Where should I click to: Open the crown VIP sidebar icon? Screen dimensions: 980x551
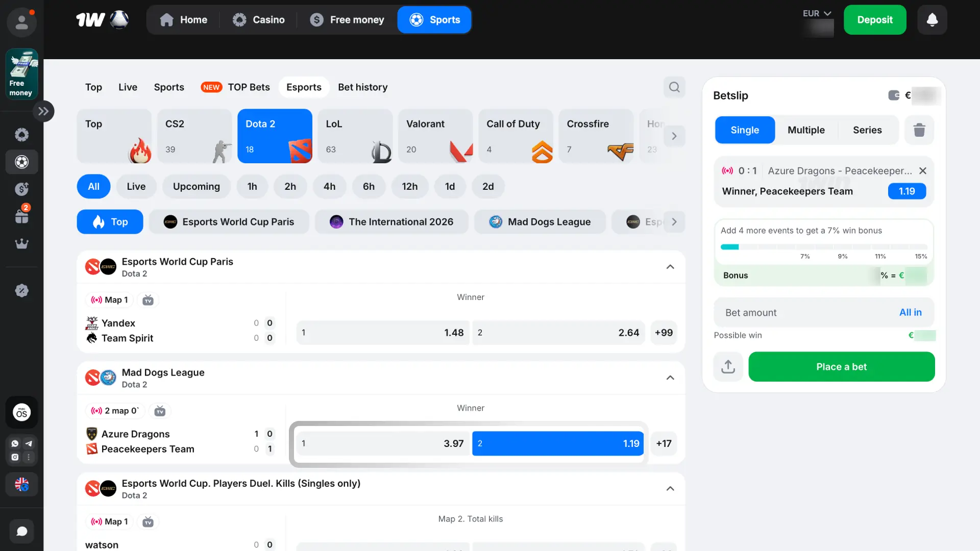pos(21,243)
